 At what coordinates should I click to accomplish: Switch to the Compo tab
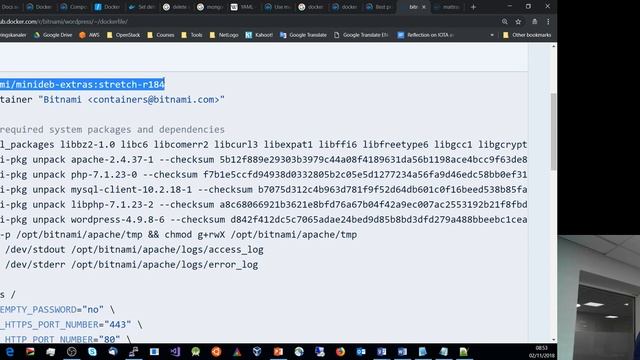click(73, 7)
